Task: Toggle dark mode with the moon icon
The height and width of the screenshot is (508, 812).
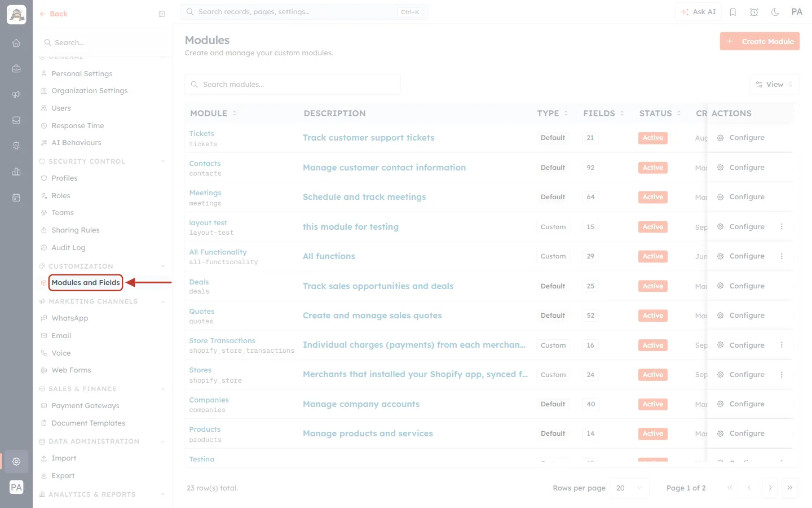Action: [775, 12]
